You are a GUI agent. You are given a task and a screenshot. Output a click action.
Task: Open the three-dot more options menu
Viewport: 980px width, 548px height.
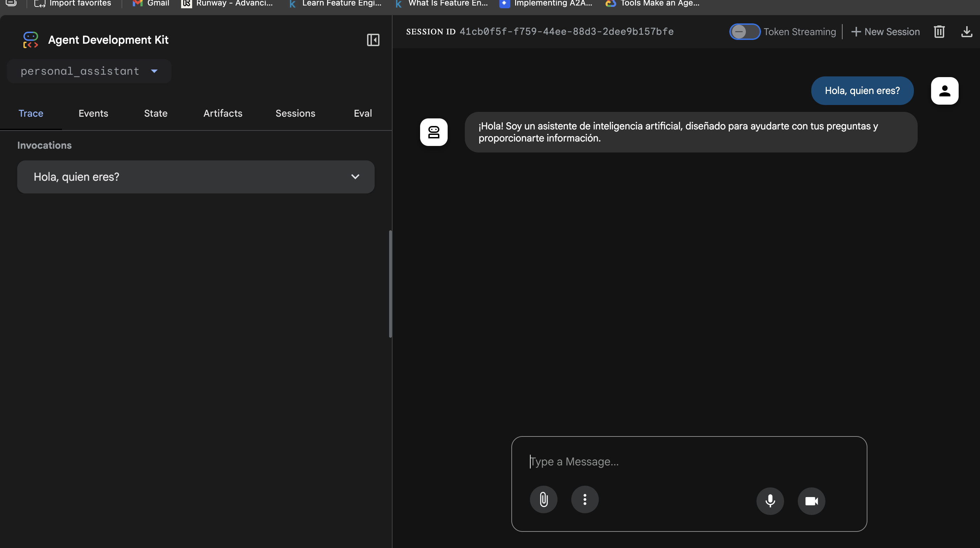click(585, 499)
